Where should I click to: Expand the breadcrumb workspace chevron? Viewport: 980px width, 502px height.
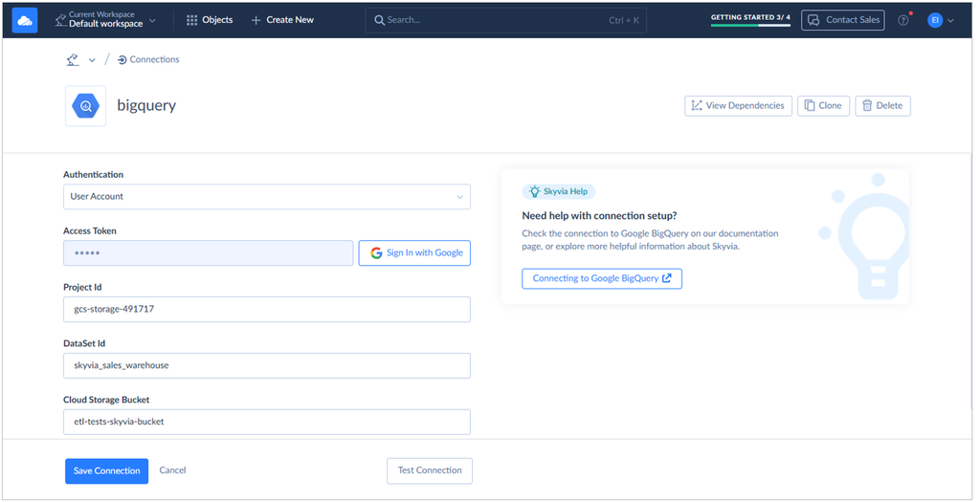click(92, 60)
